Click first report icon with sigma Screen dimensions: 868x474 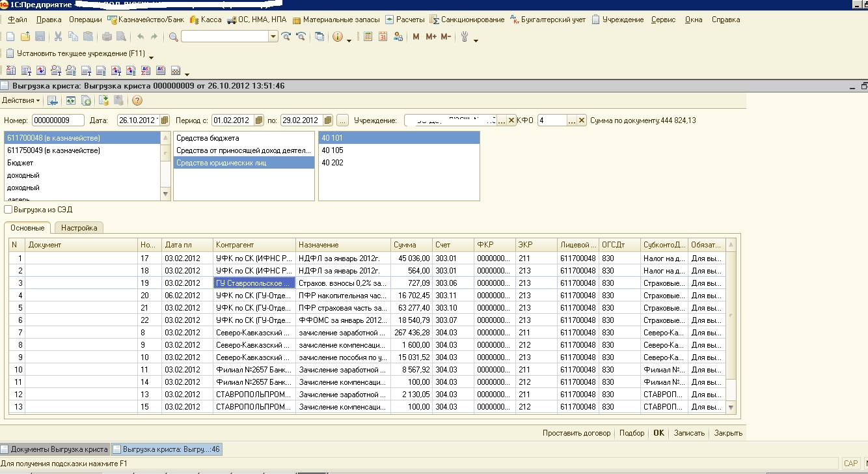[x=10, y=70]
